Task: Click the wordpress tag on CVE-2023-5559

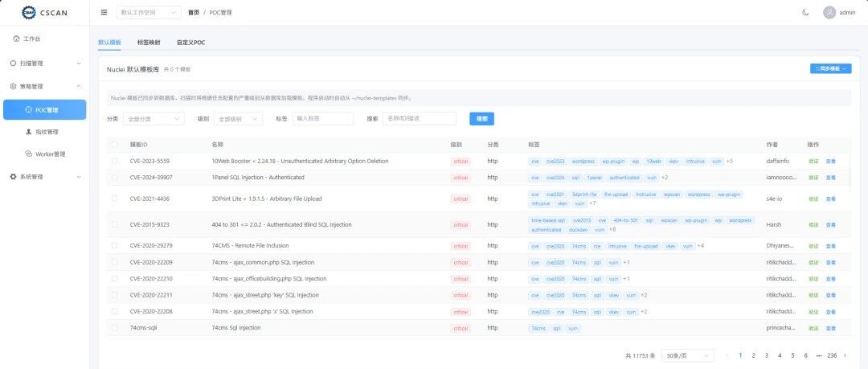Action: 583,162
